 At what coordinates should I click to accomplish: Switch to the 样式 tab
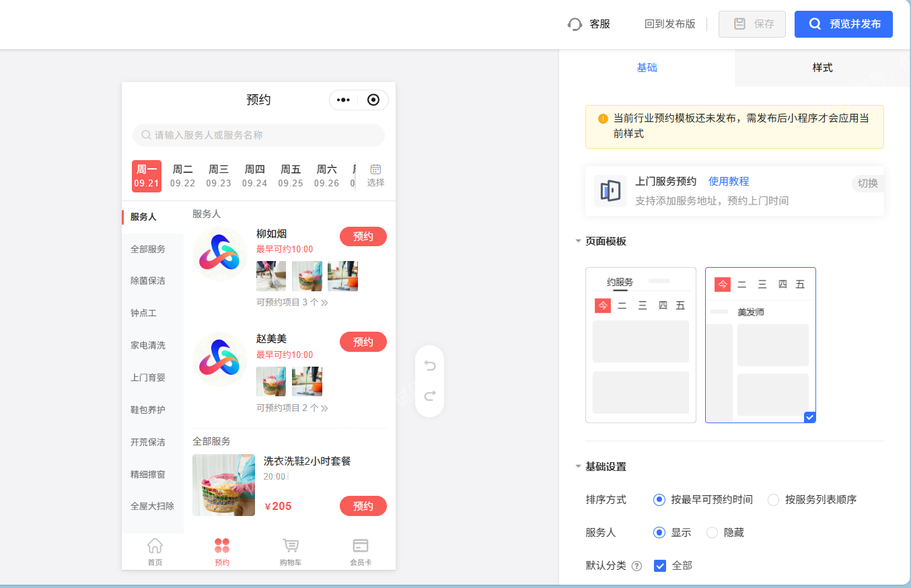[x=822, y=68]
